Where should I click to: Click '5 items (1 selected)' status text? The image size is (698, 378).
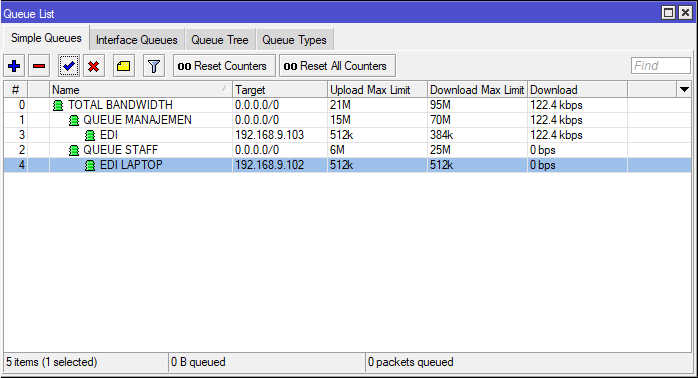[x=52, y=362]
